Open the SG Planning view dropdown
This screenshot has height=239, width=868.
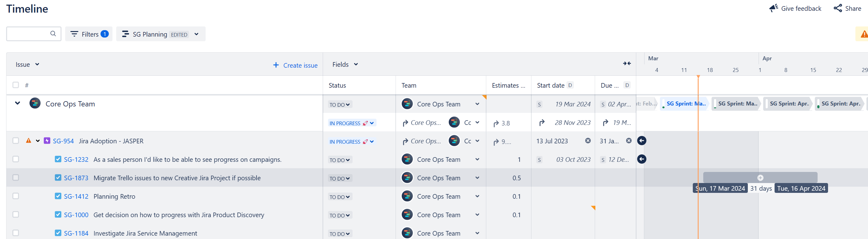point(196,34)
